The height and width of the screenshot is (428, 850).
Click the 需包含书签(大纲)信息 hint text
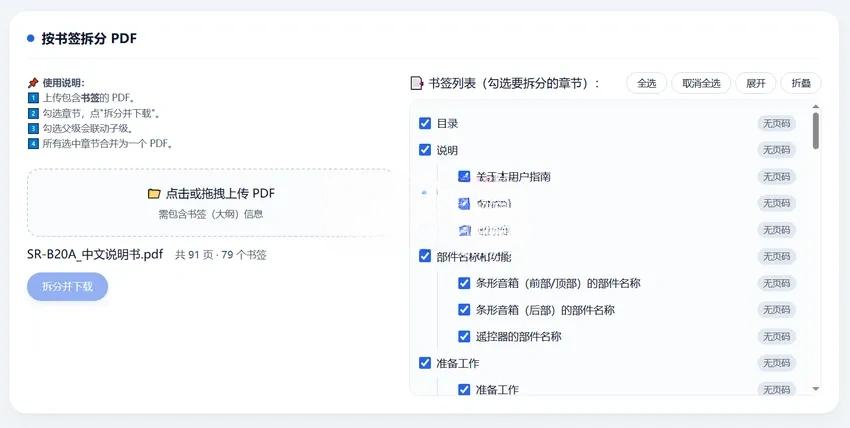click(x=210, y=214)
